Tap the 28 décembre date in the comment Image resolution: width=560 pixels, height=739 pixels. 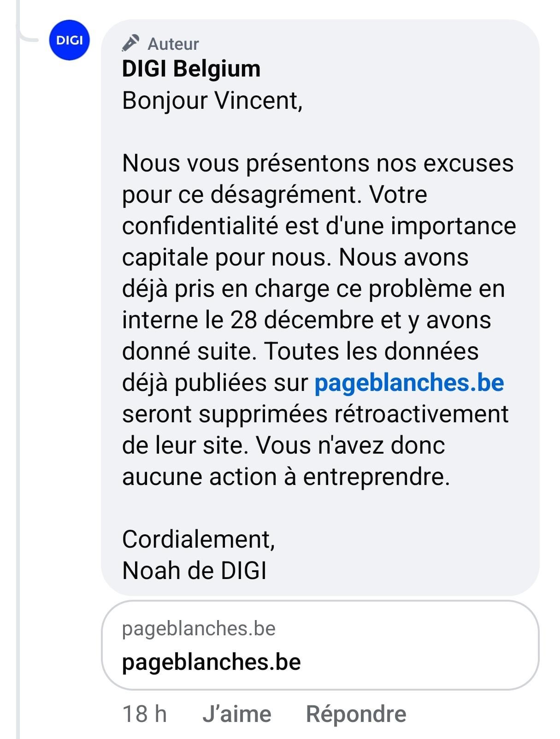click(302, 320)
